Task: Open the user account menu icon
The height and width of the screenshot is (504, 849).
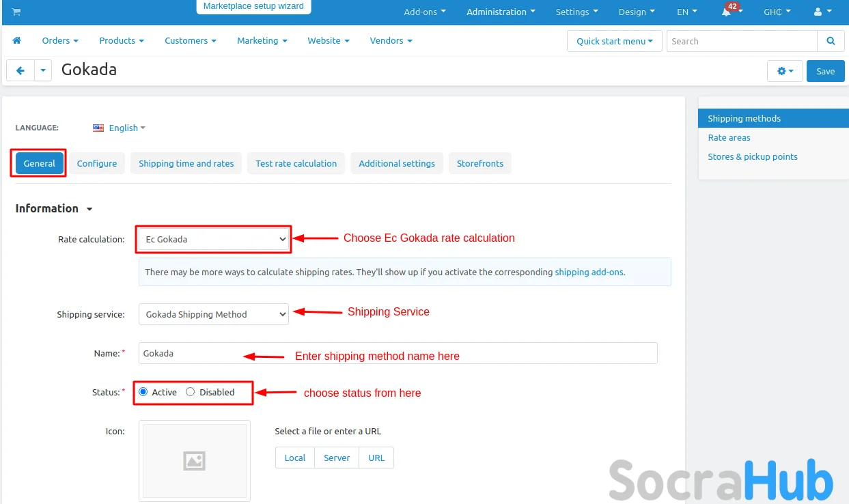Action: (x=823, y=12)
